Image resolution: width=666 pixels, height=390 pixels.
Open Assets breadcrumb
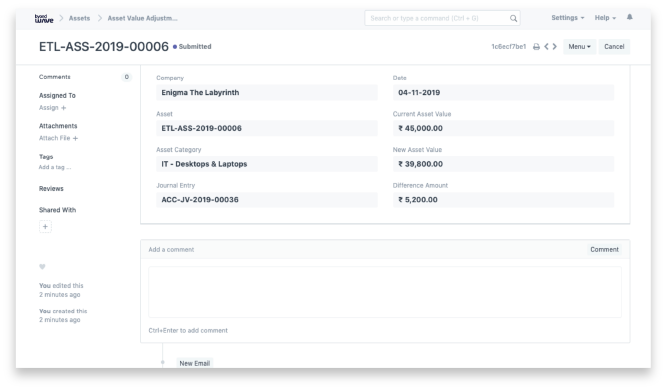79,18
